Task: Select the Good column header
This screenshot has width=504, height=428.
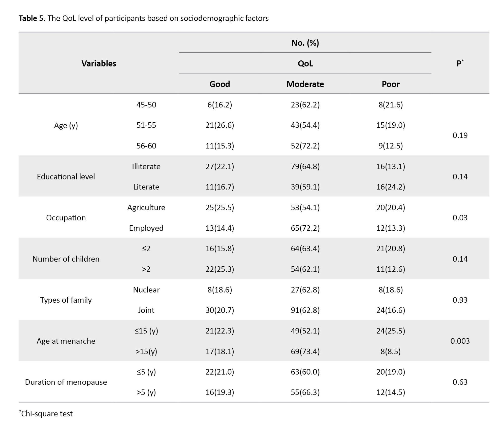Action: tap(219, 84)
